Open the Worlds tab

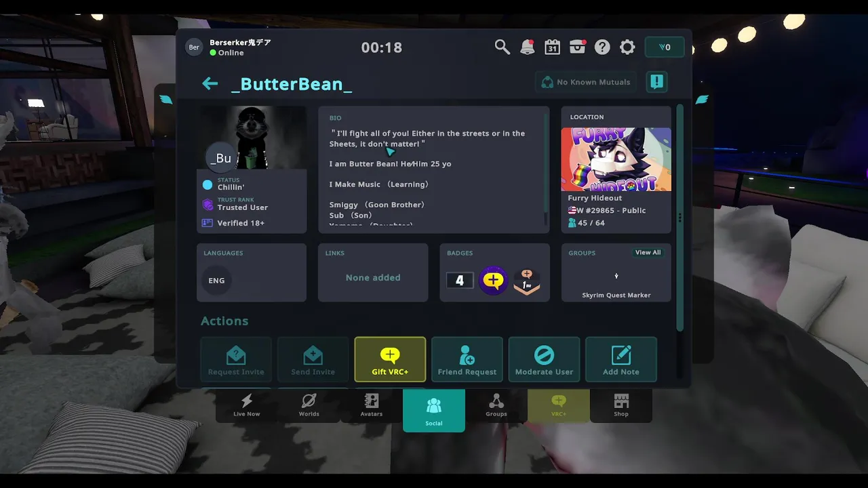point(309,405)
